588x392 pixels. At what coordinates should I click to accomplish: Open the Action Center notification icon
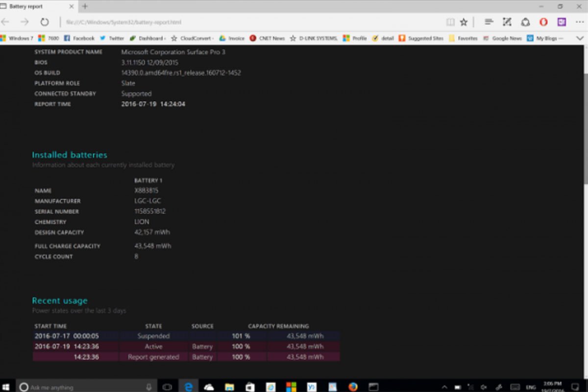pyautogui.click(x=576, y=387)
